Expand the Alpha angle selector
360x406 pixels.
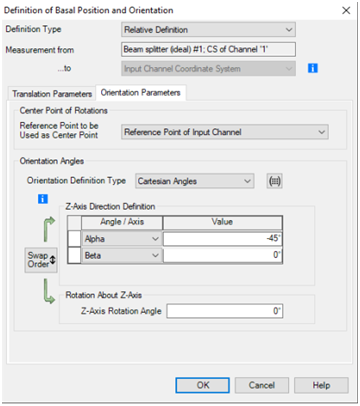pyautogui.click(x=122, y=239)
